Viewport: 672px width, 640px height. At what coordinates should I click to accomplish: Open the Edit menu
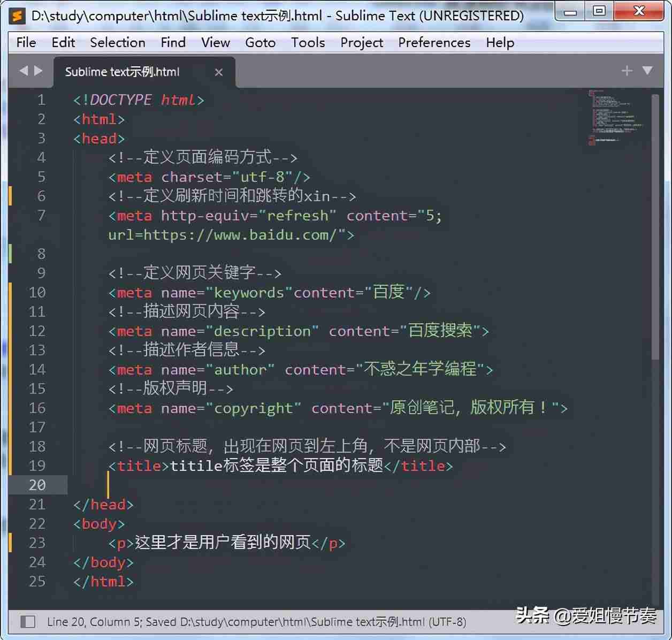[63, 43]
